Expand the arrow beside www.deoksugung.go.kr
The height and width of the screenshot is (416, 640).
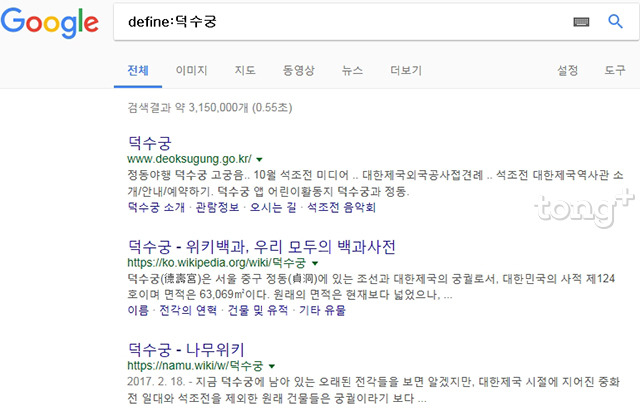[259, 159]
